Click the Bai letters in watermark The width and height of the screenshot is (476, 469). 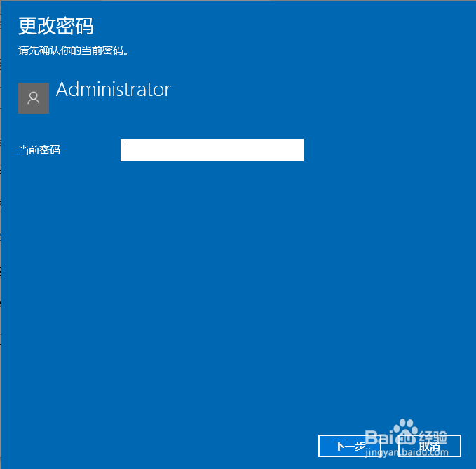pos(378,437)
